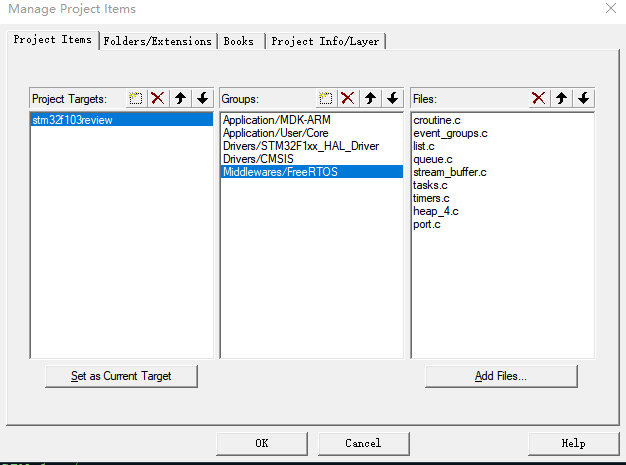Select the Application/MDK-ARM group
The height and width of the screenshot is (465, 626).
click(x=311, y=120)
